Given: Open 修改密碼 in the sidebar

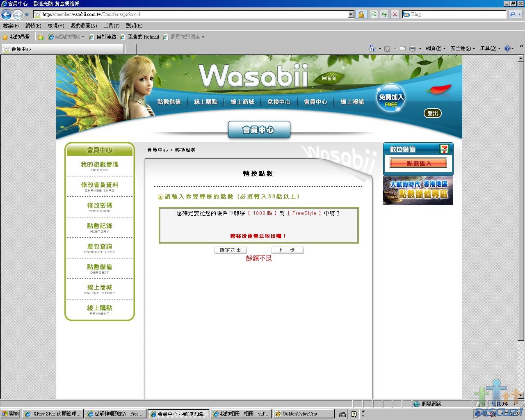Looking at the screenshot, I should 100,207.
